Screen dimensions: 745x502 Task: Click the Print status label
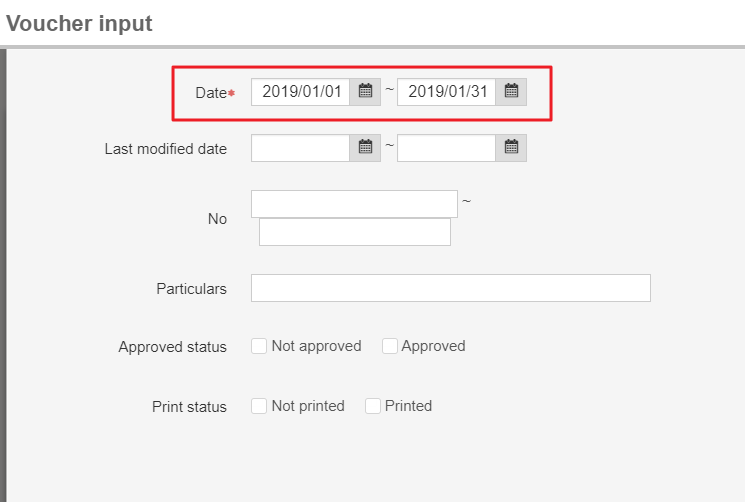(189, 407)
